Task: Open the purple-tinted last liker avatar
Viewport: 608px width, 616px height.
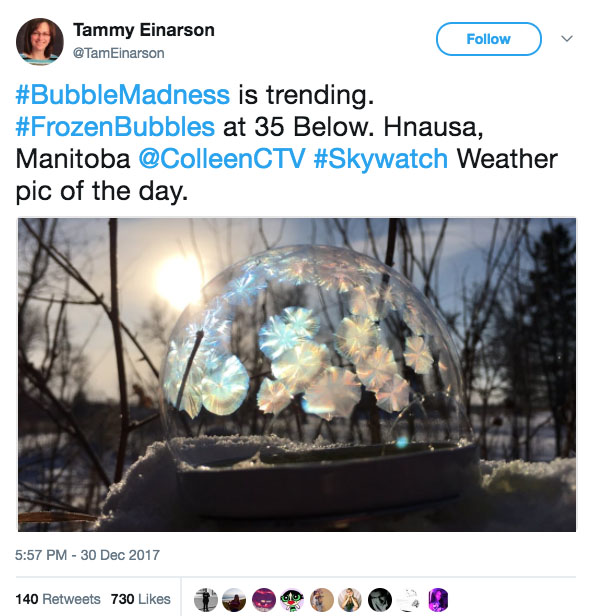Action: coord(437,600)
